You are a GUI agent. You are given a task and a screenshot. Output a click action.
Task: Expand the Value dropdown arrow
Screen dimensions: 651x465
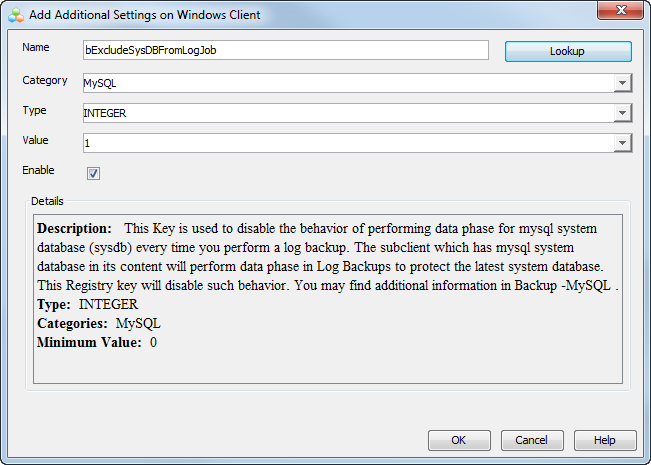(x=622, y=144)
